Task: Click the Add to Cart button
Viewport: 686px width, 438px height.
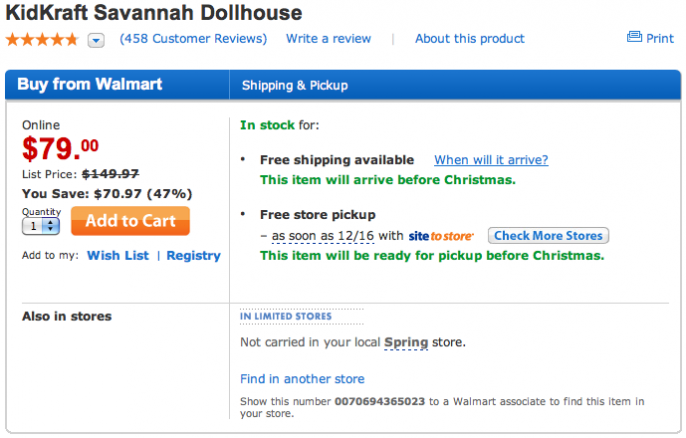Action: 130,221
